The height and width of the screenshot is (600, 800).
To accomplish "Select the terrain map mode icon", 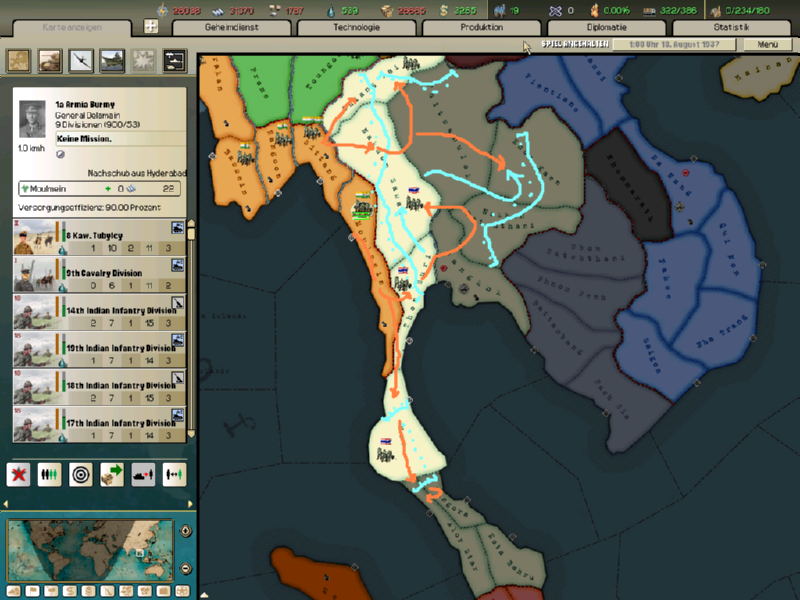I will (14, 591).
